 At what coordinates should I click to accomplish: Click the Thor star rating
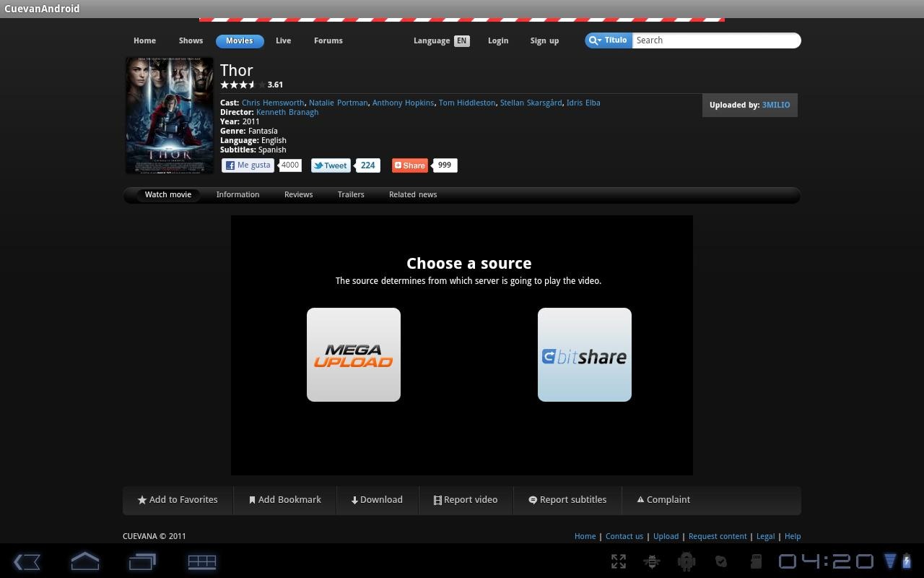point(243,85)
